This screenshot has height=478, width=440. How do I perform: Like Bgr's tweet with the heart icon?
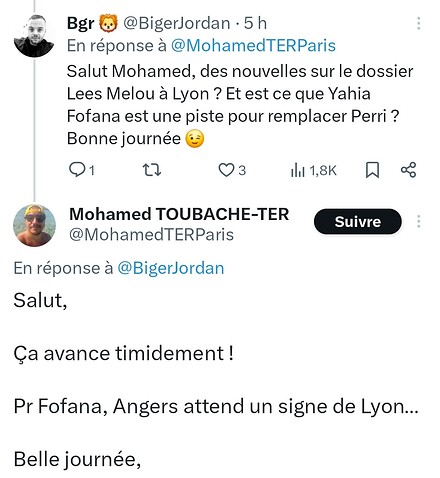pyautogui.click(x=226, y=170)
